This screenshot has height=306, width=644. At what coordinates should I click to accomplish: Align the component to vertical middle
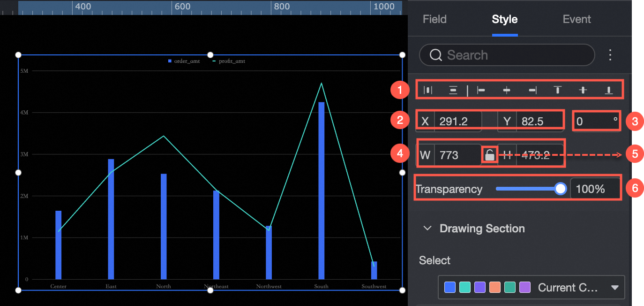(x=583, y=90)
